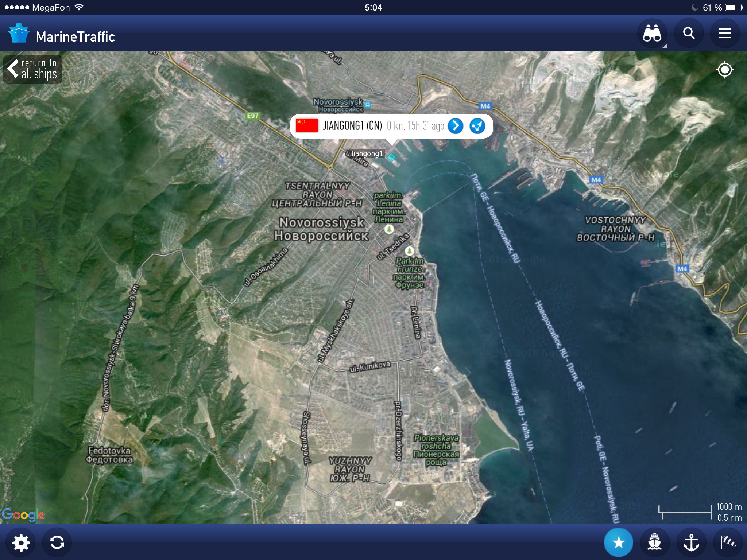
Task: Tap Novorossiysk, RU - Yalta, UA route label
Action: pyautogui.click(x=519, y=405)
